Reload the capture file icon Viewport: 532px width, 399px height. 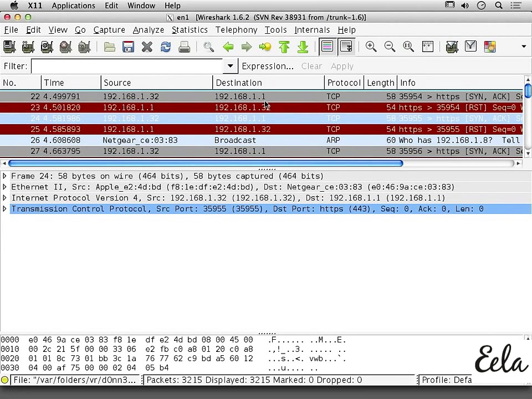click(166, 47)
